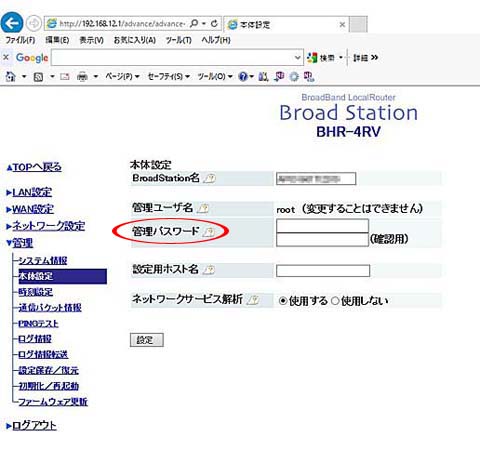Screen dimensions: 480x463
Task: Open システム情報 in the sidebar
Action: click(43, 261)
